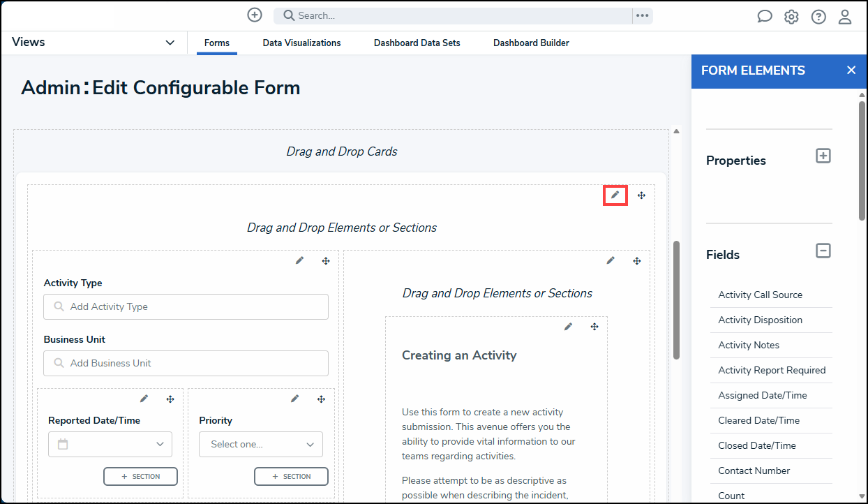Open the user profile icon
868x504 pixels.
click(845, 17)
